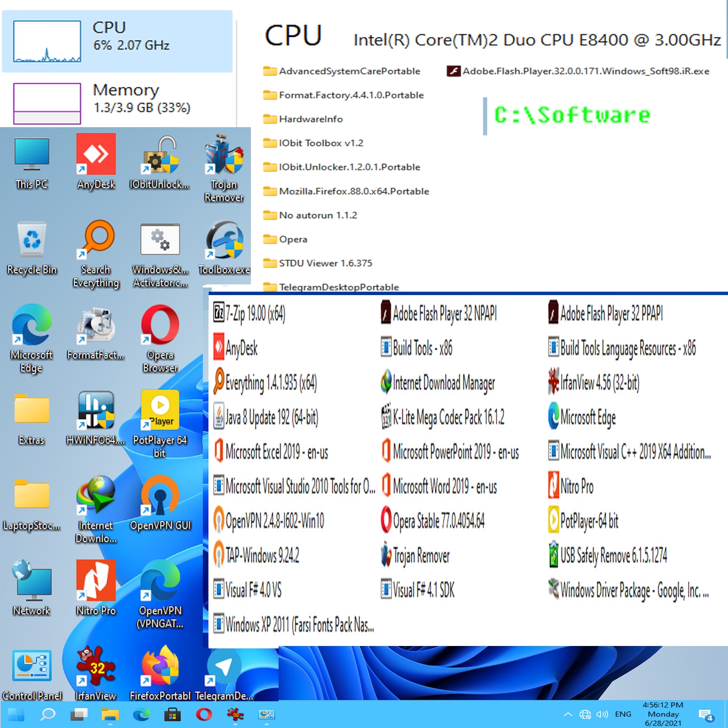Launch the AnyDesk desktop shortcut

(x=96, y=163)
